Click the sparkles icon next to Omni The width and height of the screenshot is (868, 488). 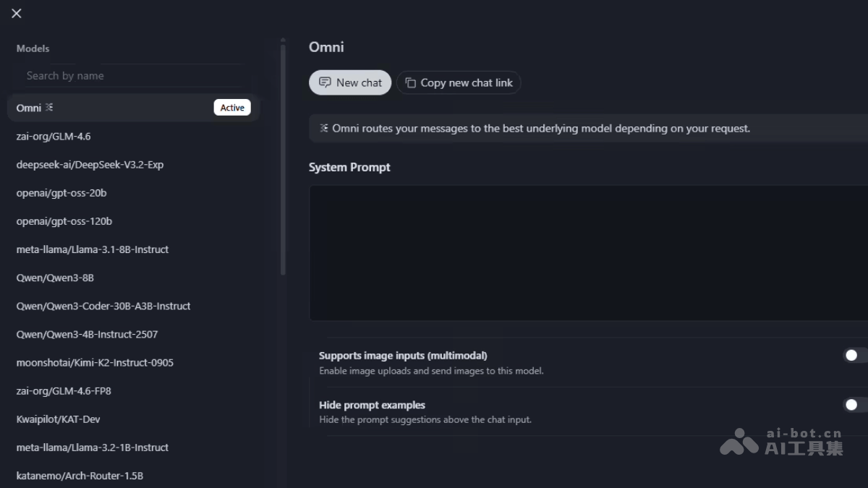pos(47,107)
